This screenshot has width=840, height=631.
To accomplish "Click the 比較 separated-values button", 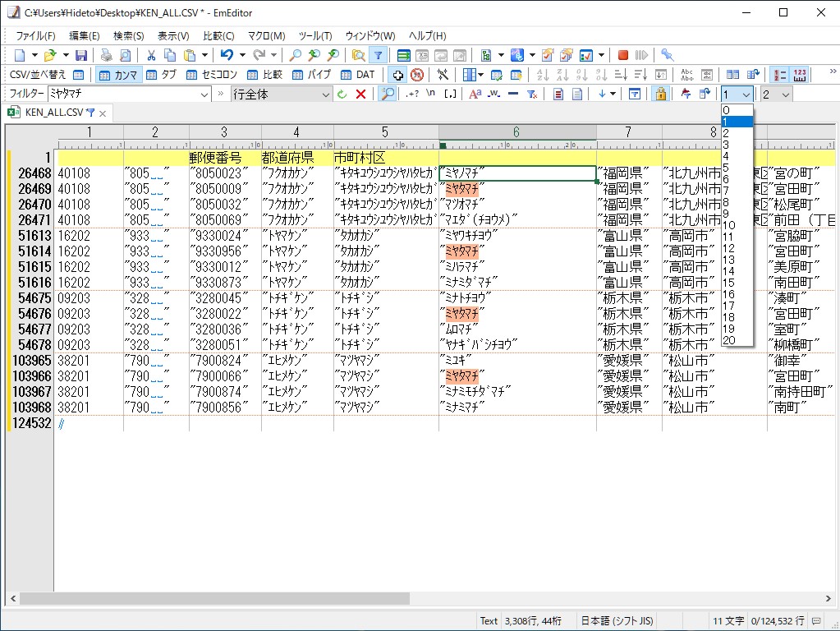I will [x=265, y=75].
